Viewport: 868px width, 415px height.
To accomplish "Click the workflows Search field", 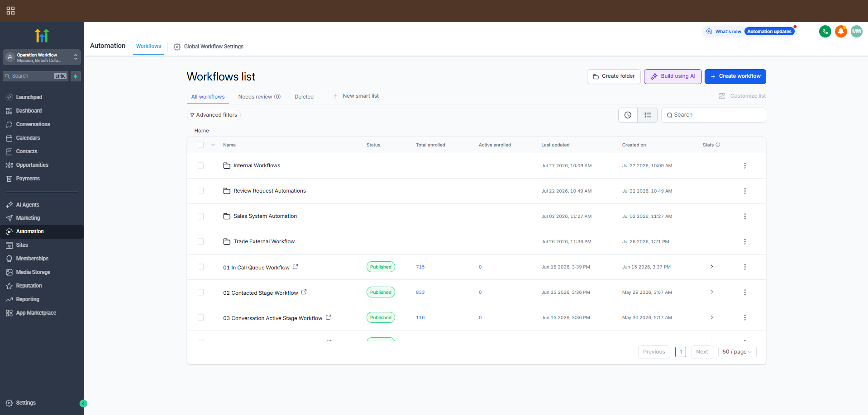I will tap(714, 115).
